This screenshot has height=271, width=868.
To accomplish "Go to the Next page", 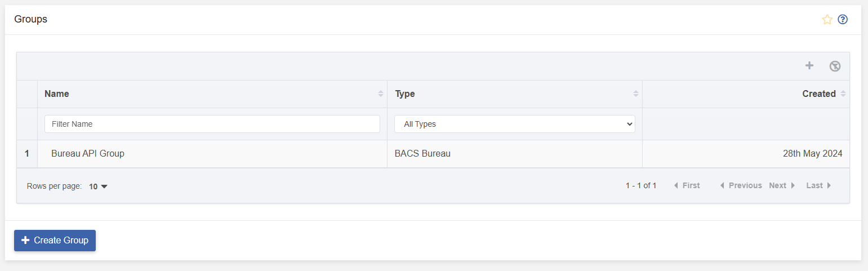I will 782,185.
